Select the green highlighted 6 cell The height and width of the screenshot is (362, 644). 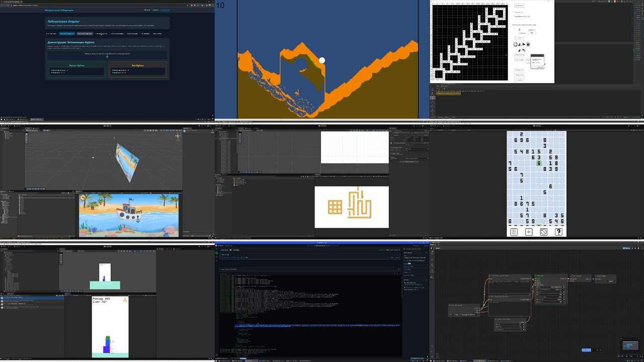[539, 163]
